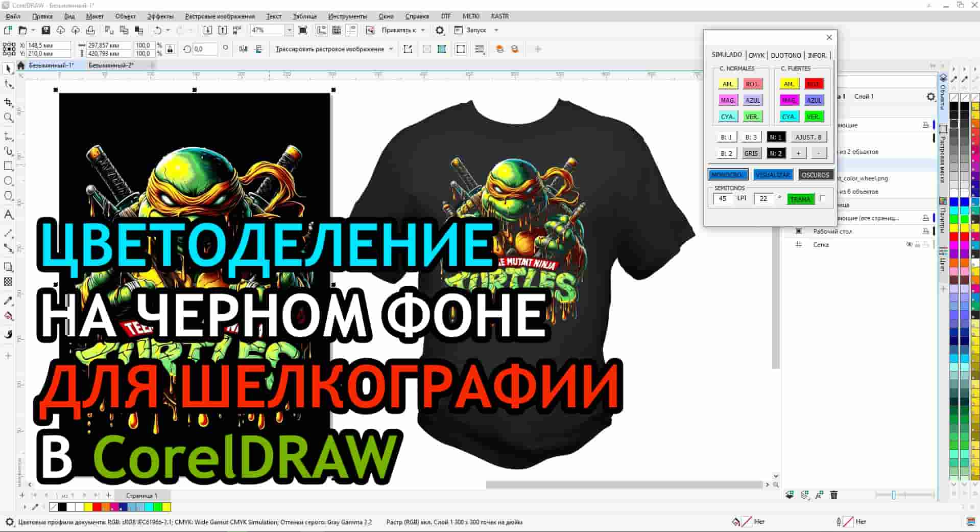
Task: Select the Polygon tool
Action: [x=8, y=196]
